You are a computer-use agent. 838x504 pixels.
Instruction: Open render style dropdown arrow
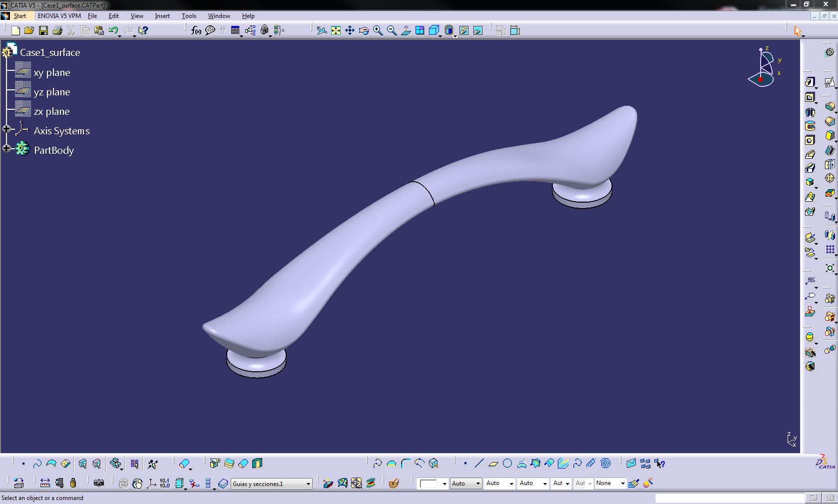[455, 35]
